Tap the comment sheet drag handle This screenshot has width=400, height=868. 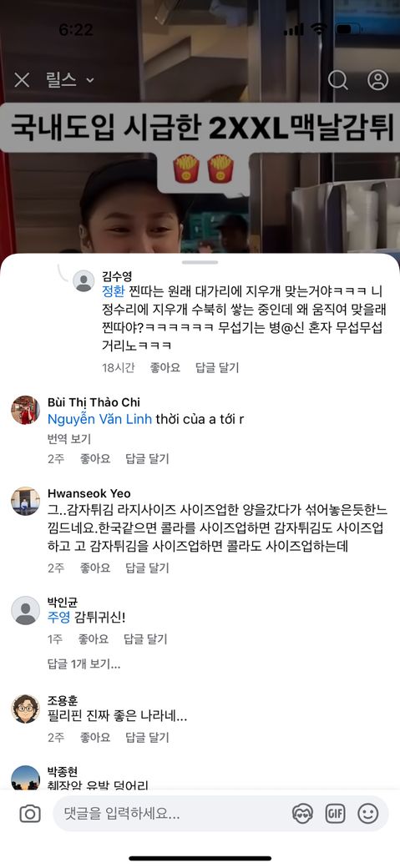point(200,262)
